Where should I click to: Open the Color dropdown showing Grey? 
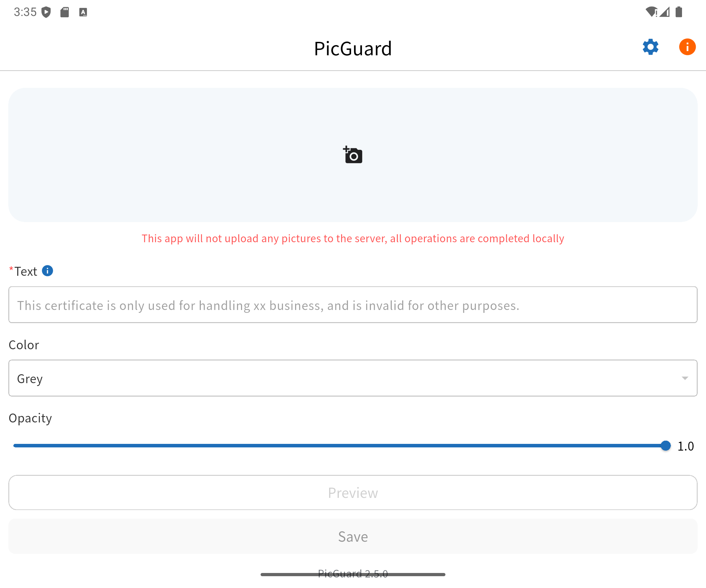(353, 378)
